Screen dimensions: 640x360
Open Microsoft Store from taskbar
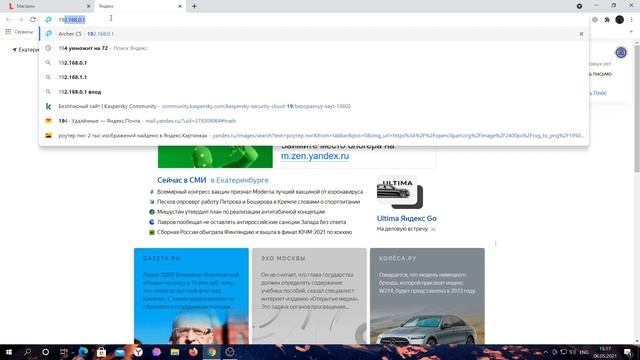(101, 352)
